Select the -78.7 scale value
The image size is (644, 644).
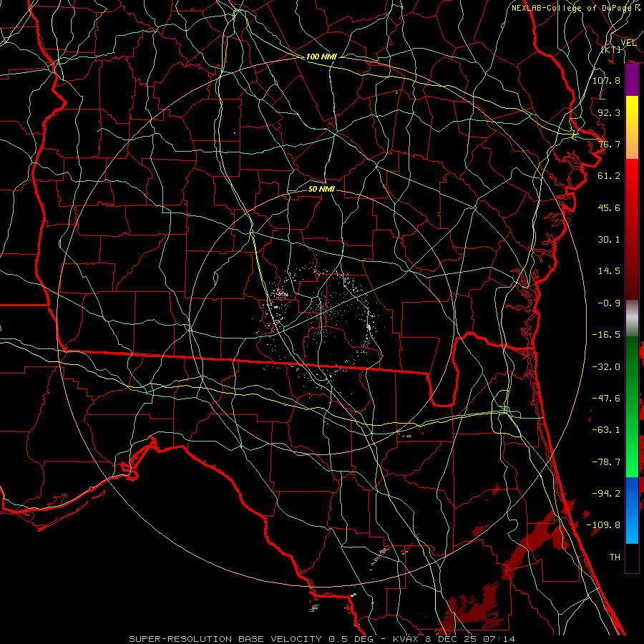[x=606, y=462]
